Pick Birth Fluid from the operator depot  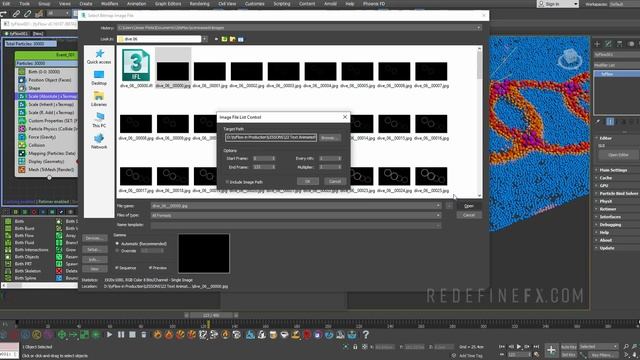point(24,242)
